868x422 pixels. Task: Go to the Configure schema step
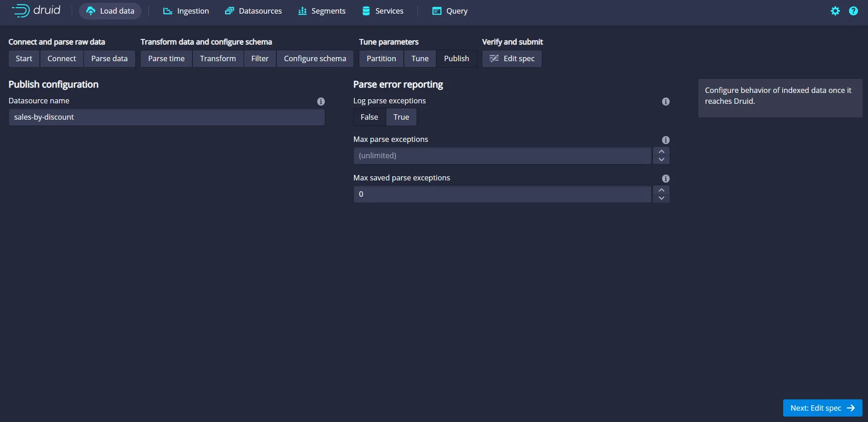(x=315, y=58)
